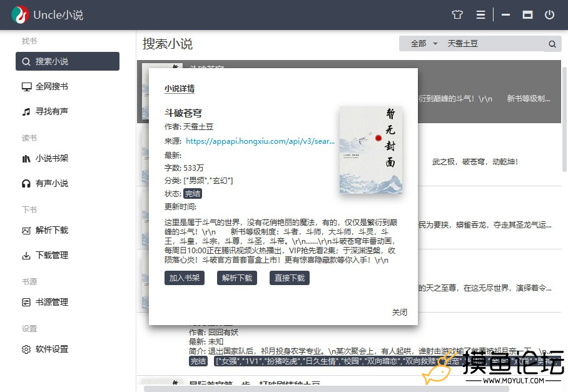
Task: Click the 直接下载 button
Action: point(290,278)
